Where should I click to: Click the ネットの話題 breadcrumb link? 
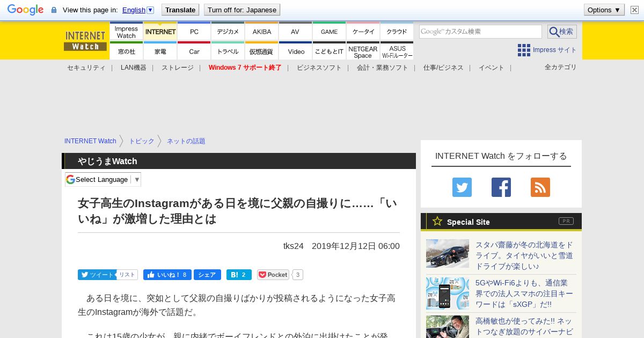(186, 141)
